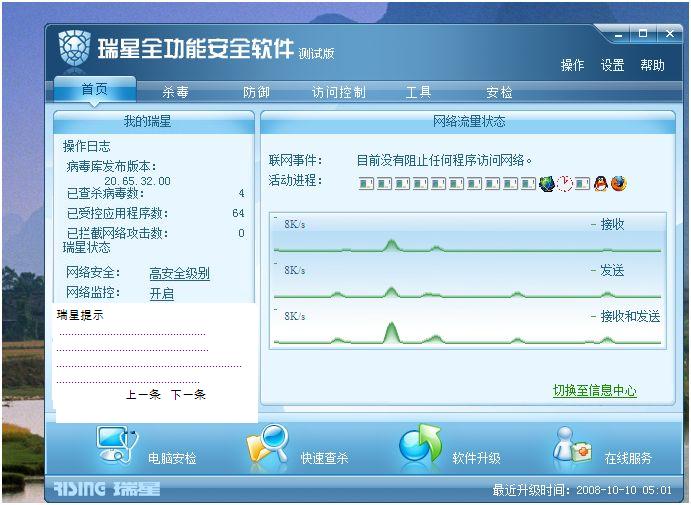Click the 高安全级别 security level link
This screenshot has width=691, height=505.
click(x=179, y=274)
